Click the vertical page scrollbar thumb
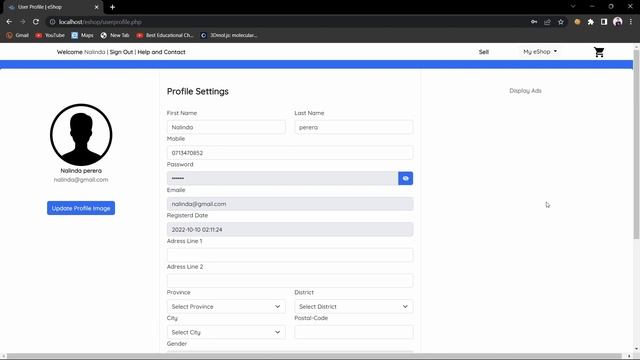 pyautogui.click(x=636, y=144)
